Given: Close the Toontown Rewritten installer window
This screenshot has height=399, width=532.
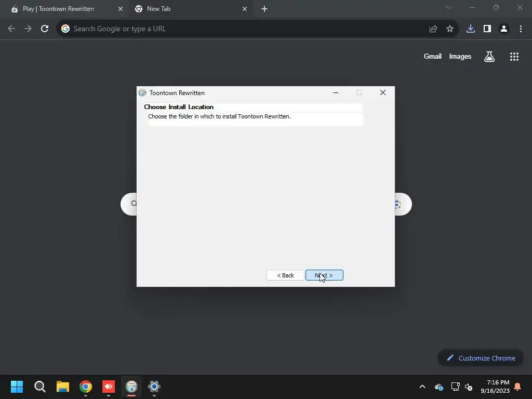Looking at the screenshot, I should click(383, 92).
